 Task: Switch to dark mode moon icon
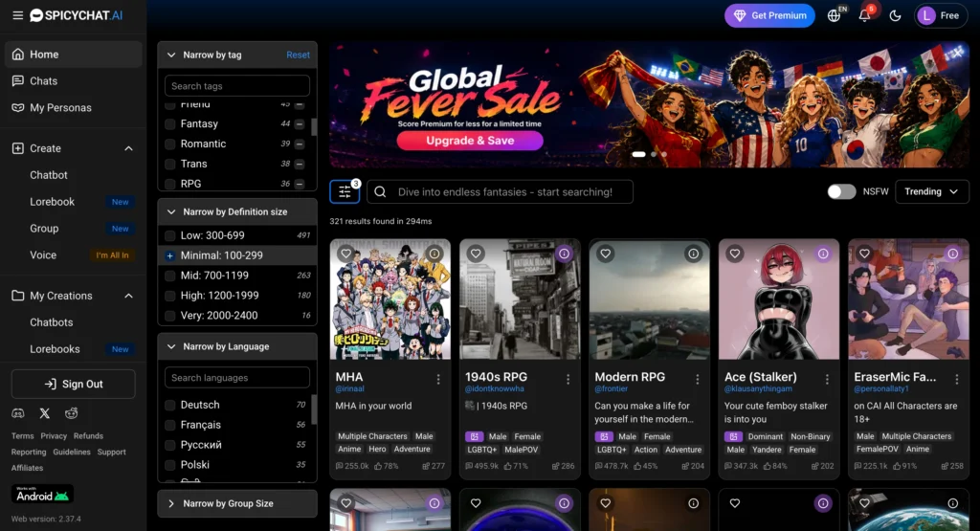pyautogui.click(x=895, y=15)
